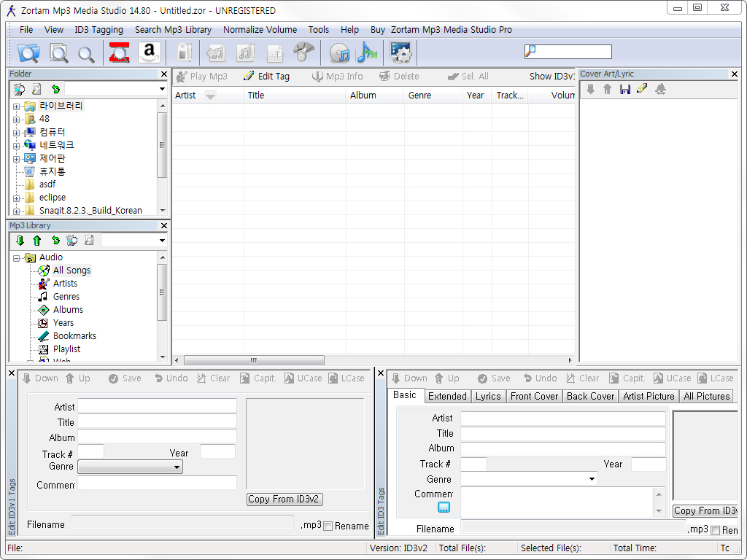This screenshot has width=747, height=560.
Task: Switch to the Lyrics tab
Action: (488, 396)
